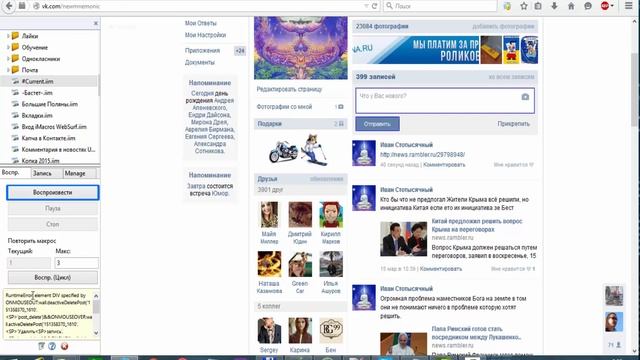640x360 pixels.
Task: Open the downloads arrow icon
Action: (x=554, y=6)
